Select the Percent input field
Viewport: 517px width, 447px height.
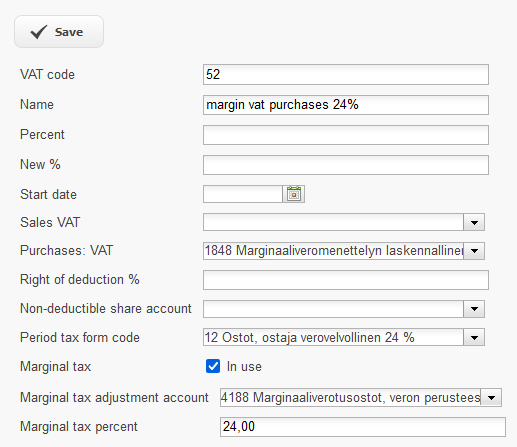[x=346, y=135]
